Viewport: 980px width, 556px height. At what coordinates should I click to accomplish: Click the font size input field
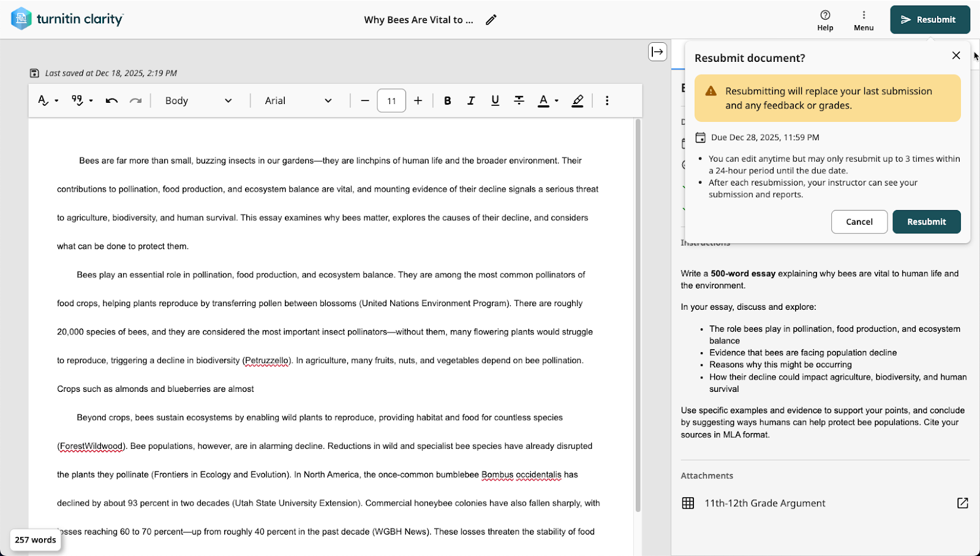391,100
